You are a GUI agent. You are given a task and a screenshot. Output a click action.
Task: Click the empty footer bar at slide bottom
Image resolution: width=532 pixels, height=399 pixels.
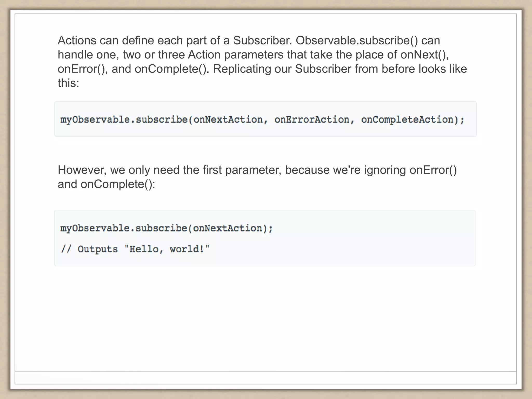click(265, 377)
